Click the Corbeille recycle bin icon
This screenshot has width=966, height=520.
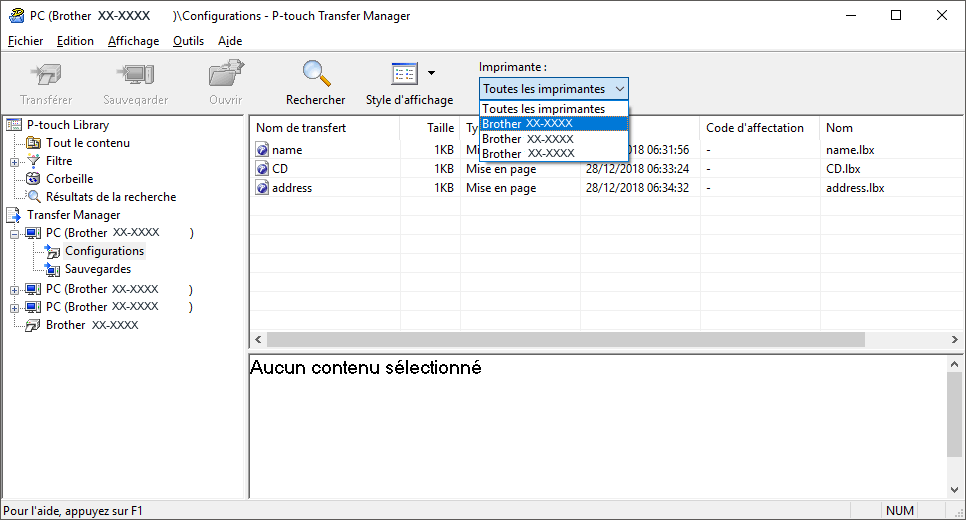[33, 179]
